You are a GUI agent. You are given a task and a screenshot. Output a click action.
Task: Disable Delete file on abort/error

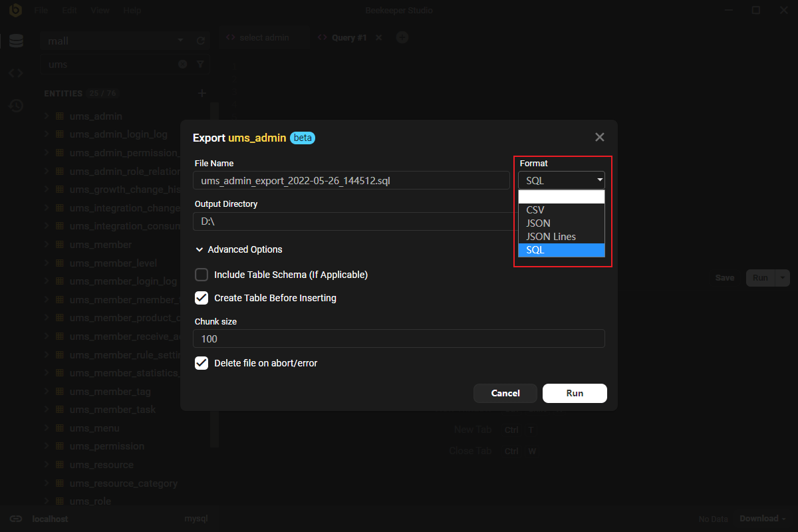click(x=201, y=363)
